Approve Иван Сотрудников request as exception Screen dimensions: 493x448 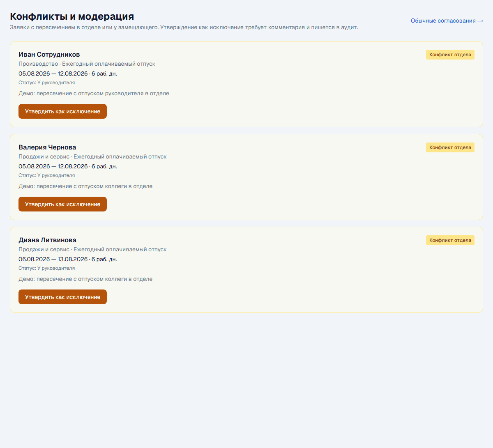pos(62,111)
